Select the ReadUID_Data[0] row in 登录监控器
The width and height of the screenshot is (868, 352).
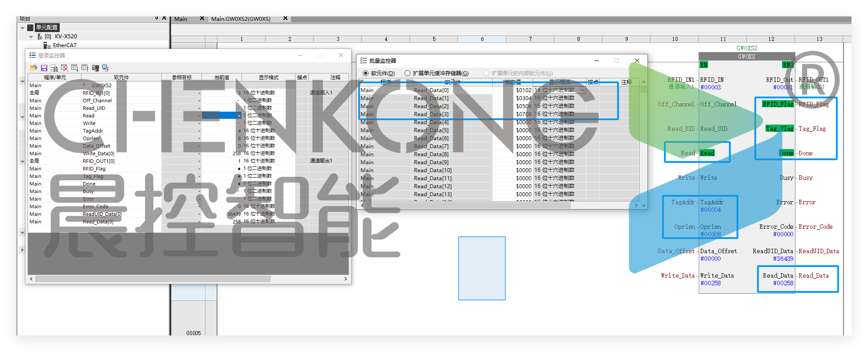[188, 214]
